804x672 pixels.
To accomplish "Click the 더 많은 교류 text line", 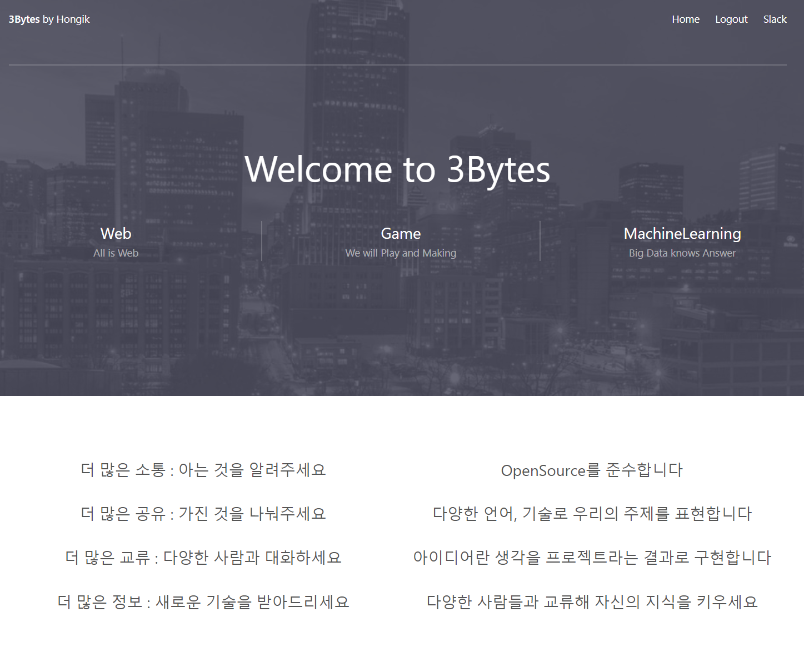I will click(x=203, y=558).
